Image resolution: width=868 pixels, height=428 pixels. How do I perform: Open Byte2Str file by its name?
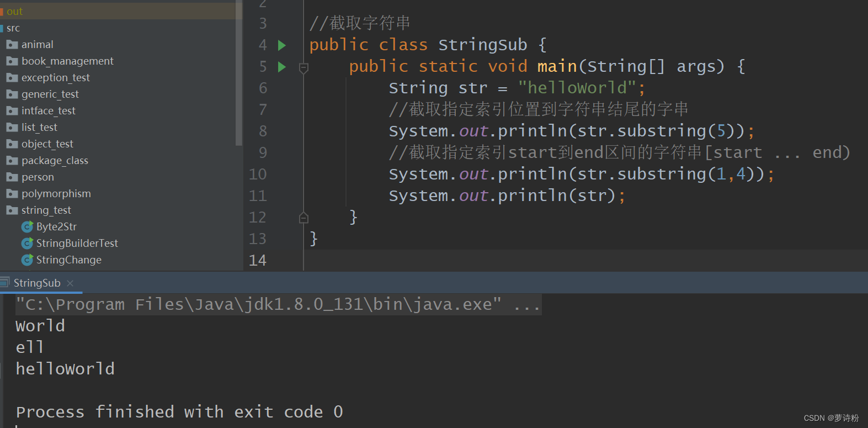tap(56, 226)
